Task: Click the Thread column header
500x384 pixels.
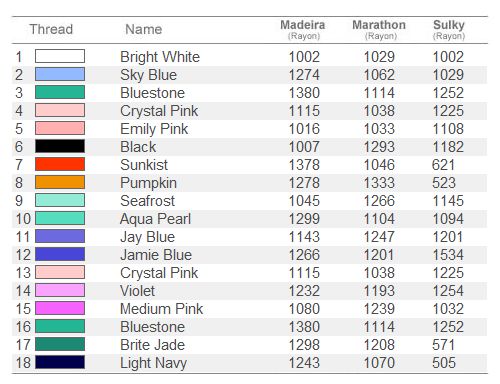Action: tap(51, 29)
